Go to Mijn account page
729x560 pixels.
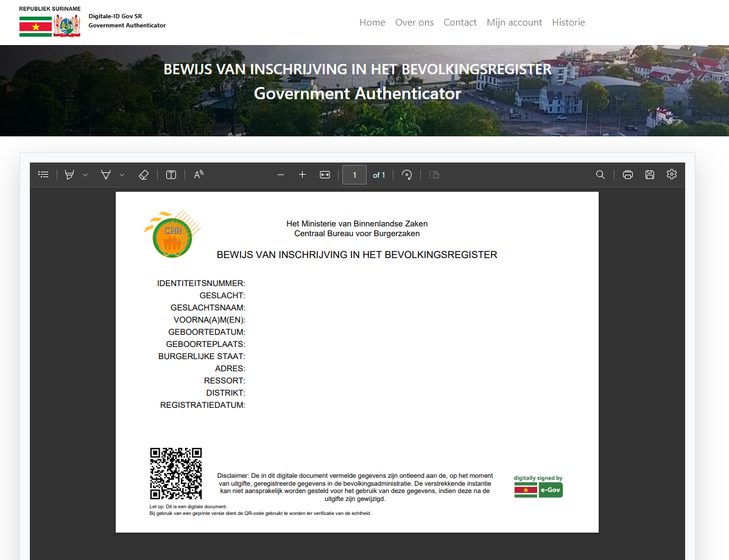514,23
